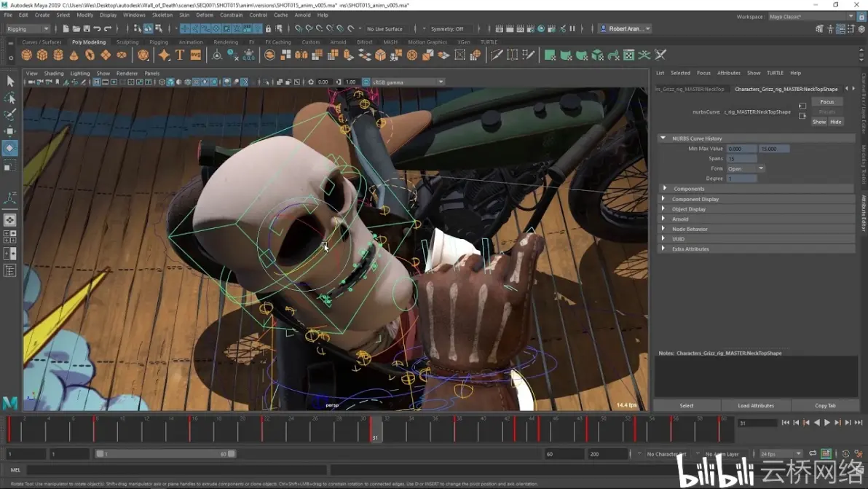
Task: Click the Polygon Type text tool icon
Action: pos(180,55)
